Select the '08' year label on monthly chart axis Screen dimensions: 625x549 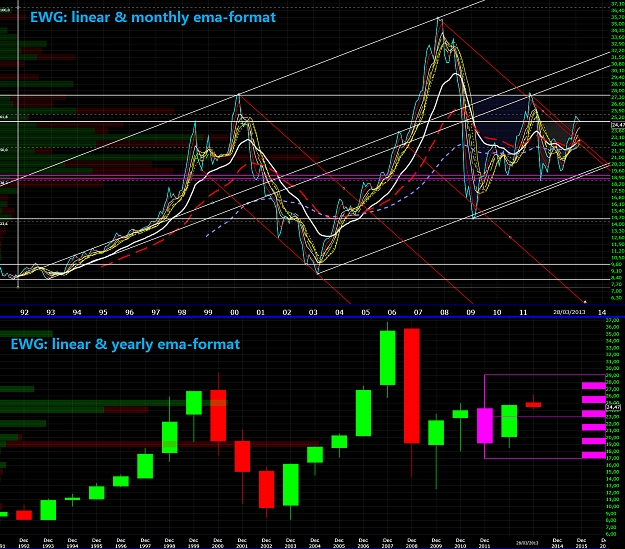[x=444, y=312]
